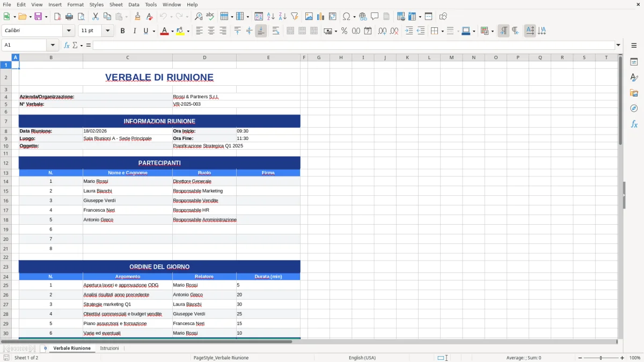This screenshot has width=644, height=362.
Task: Open the font color dropdown
Action: coord(171,31)
